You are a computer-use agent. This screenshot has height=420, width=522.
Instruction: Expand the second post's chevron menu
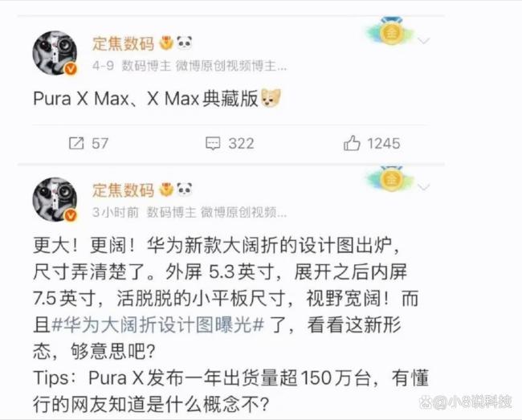[x=424, y=186]
